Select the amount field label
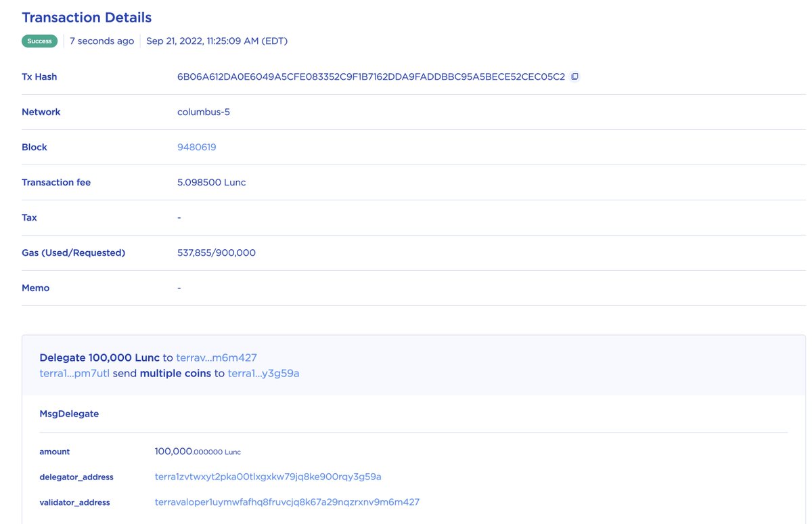 coord(55,452)
